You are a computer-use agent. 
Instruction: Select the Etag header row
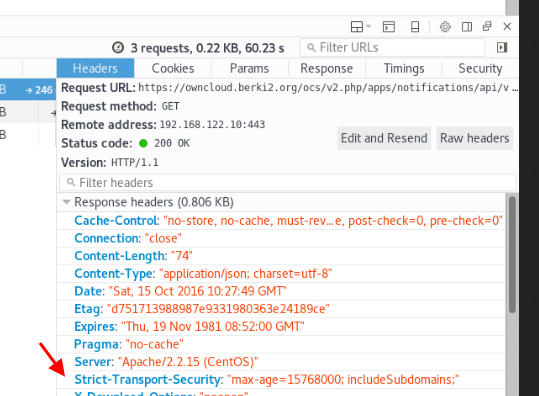point(281,309)
